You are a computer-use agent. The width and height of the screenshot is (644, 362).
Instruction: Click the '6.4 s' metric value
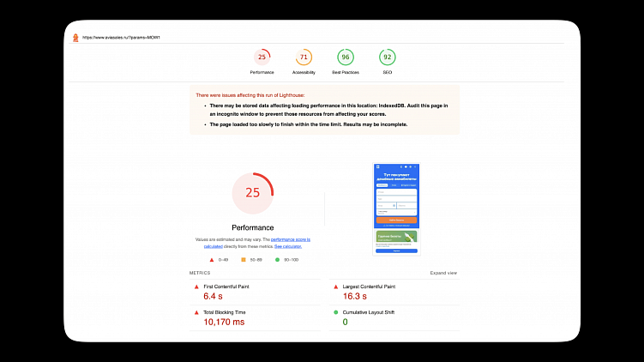pyautogui.click(x=213, y=296)
